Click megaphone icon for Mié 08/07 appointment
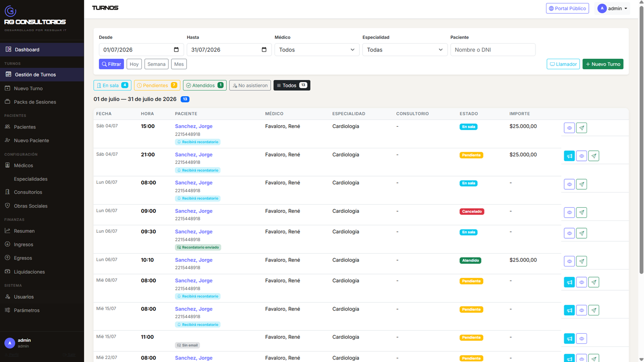The width and height of the screenshot is (644, 362). pyautogui.click(x=569, y=282)
